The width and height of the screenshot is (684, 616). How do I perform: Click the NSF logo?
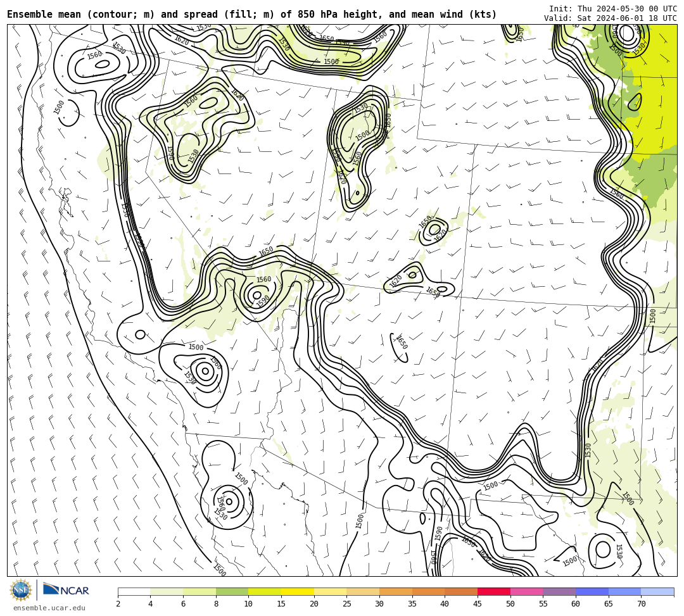click(x=21, y=591)
